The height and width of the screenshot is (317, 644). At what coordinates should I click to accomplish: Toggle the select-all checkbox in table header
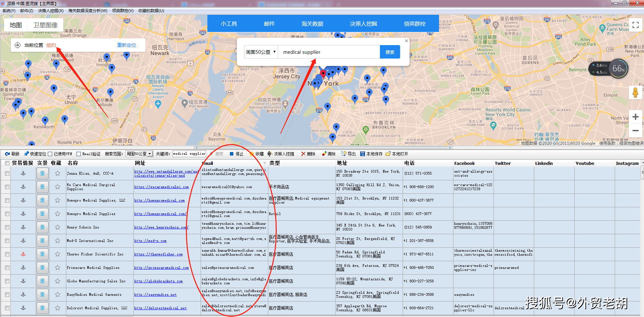(7, 163)
